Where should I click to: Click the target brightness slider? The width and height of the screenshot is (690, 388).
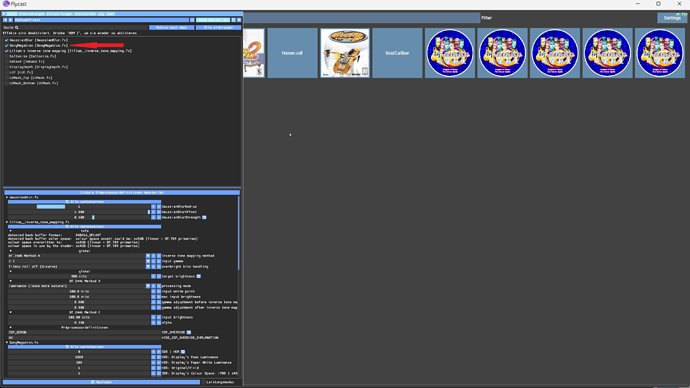point(79,276)
